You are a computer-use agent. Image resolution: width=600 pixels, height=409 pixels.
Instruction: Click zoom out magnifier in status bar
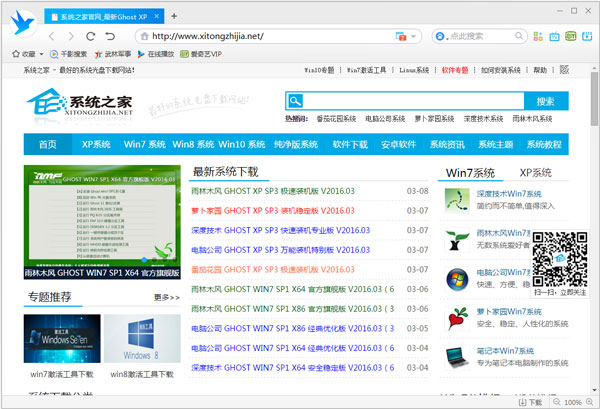click(x=557, y=402)
